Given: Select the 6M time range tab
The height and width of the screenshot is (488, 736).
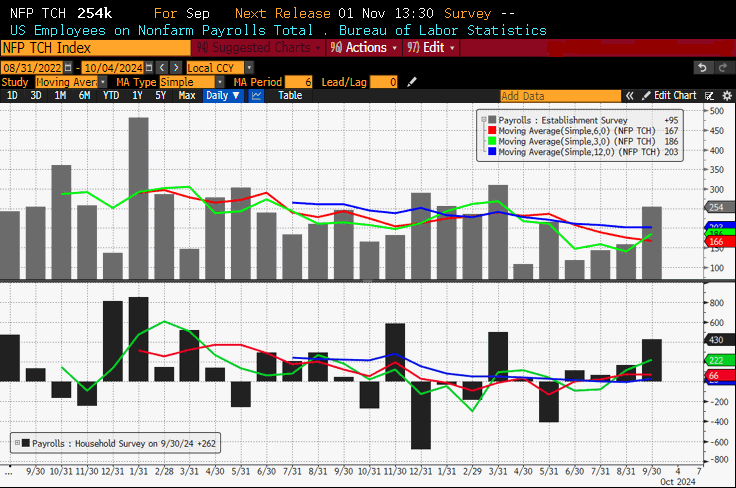Looking at the screenshot, I should point(85,96).
